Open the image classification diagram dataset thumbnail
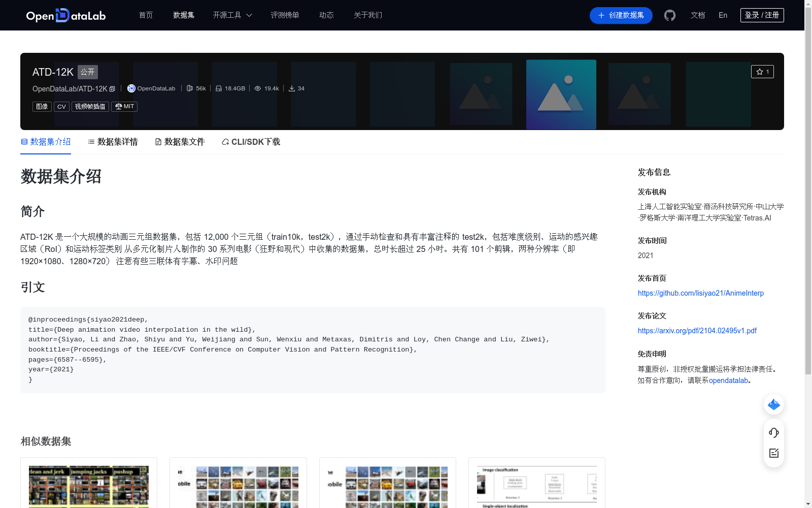Screen dimensions: 812x508 click(x=537, y=486)
